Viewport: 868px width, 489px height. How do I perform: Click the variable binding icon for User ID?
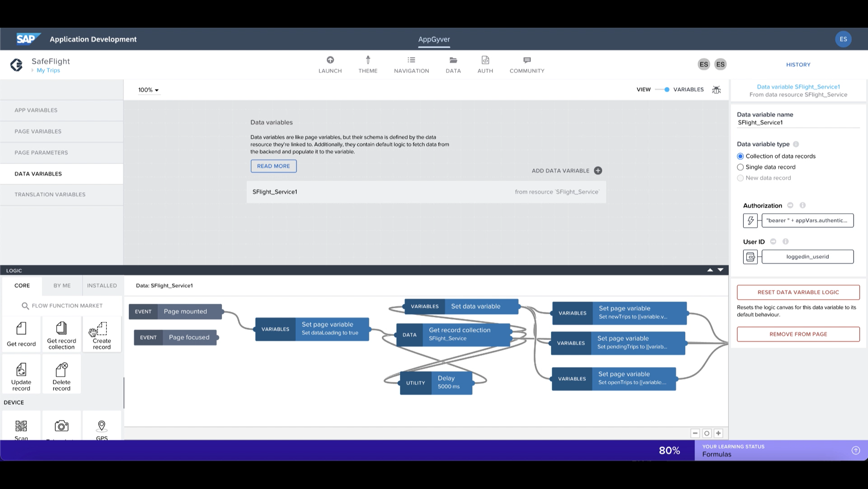(x=750, y=257)
